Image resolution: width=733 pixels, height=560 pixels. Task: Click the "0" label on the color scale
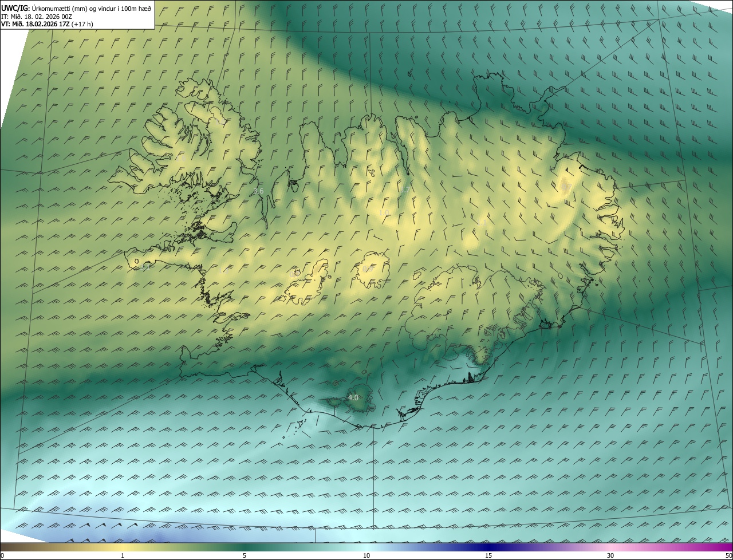click(2, 555)
